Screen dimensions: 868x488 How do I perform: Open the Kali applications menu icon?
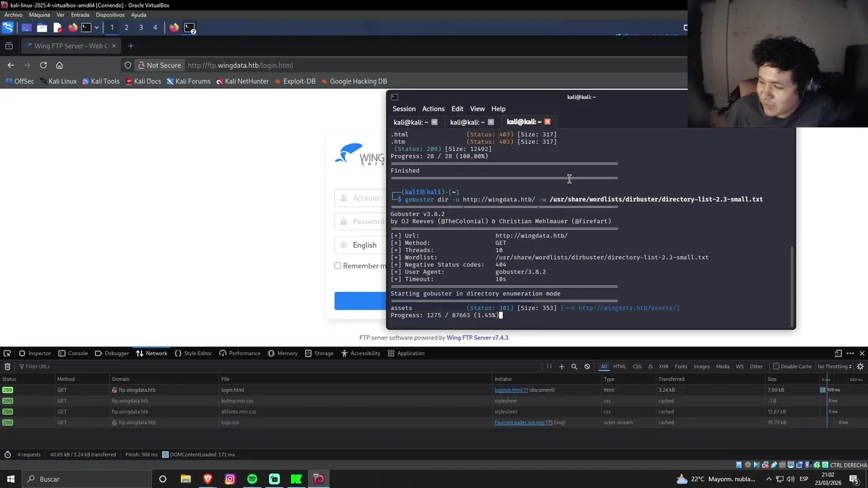(7, 28)
